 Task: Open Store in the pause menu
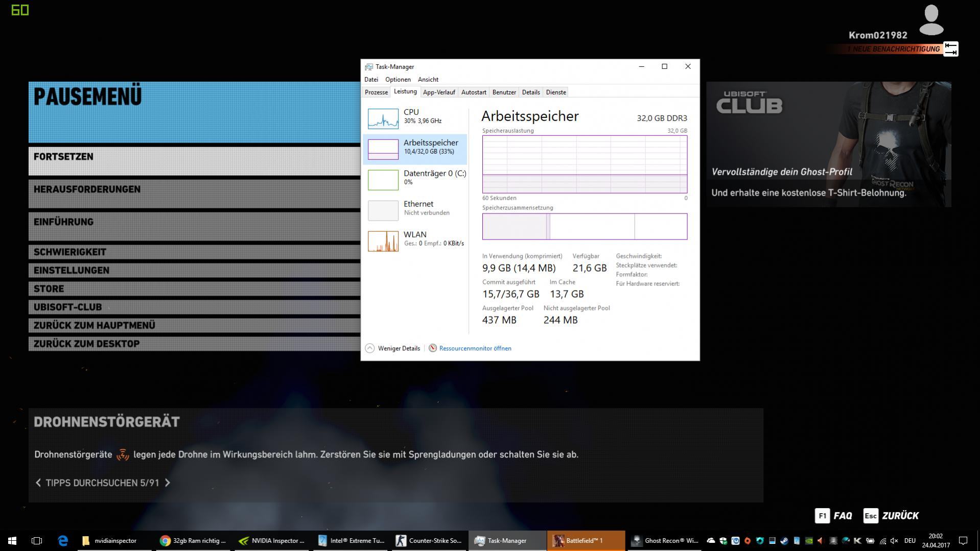tap(194, 289)
